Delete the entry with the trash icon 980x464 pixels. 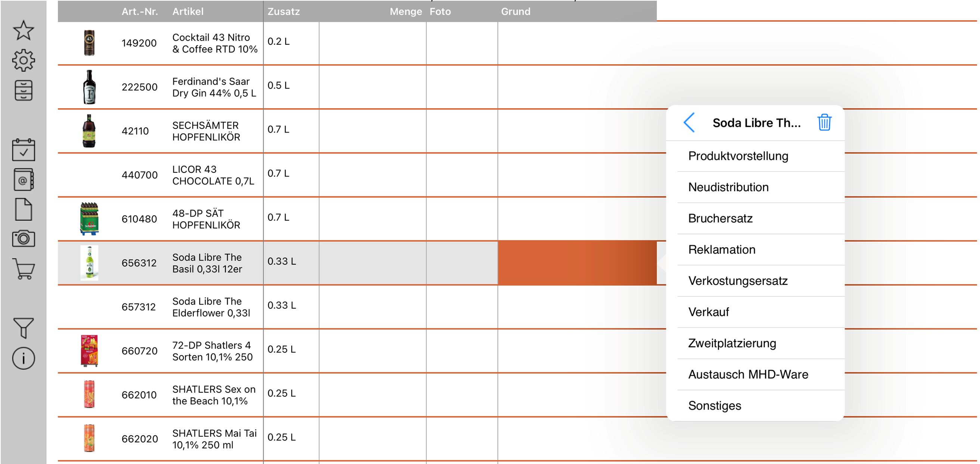pyautogui.click(x=824, y=122)
